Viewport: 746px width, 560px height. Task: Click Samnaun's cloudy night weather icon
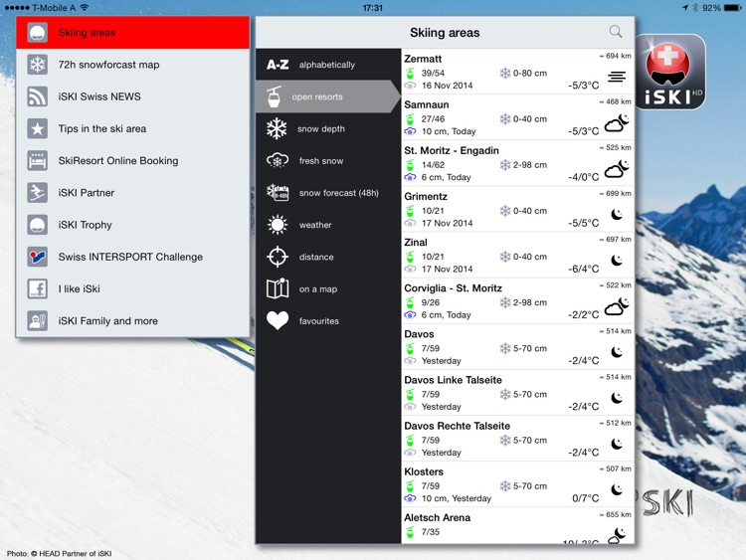coord(617,122)
